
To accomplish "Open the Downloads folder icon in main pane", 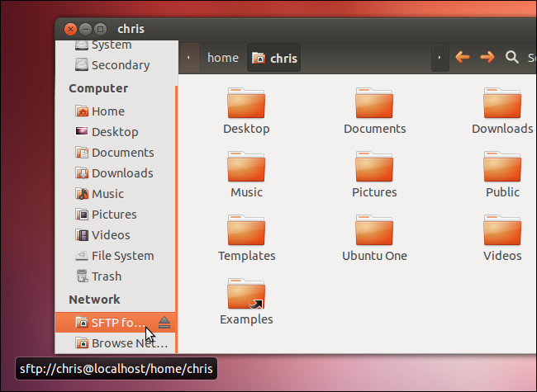I will [502, 103].
